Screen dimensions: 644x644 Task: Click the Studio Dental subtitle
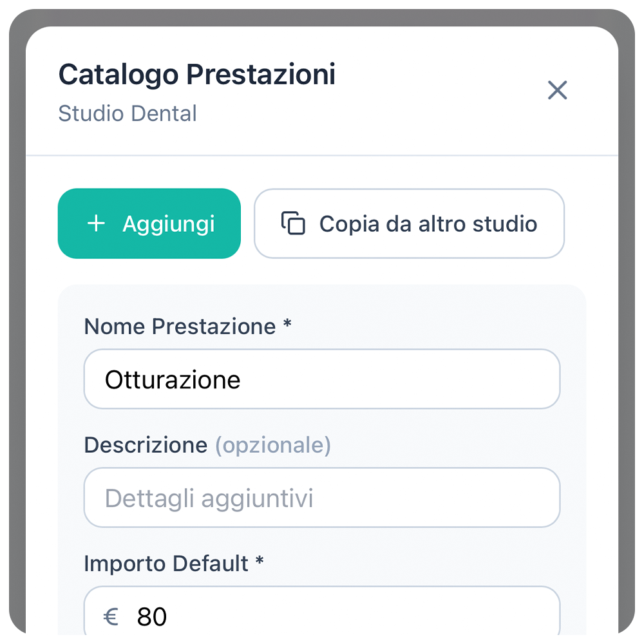(x=128, y=113)
